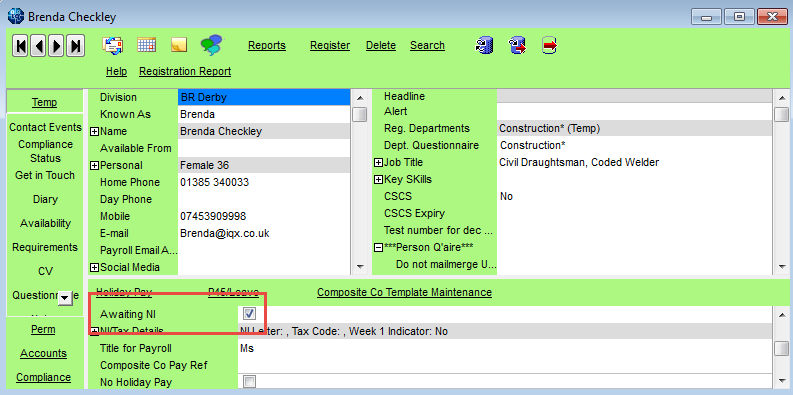The width and height of the screenshot is (793, 395).
Task: Click the Title for Payroll field Ms
Action: 506,348
